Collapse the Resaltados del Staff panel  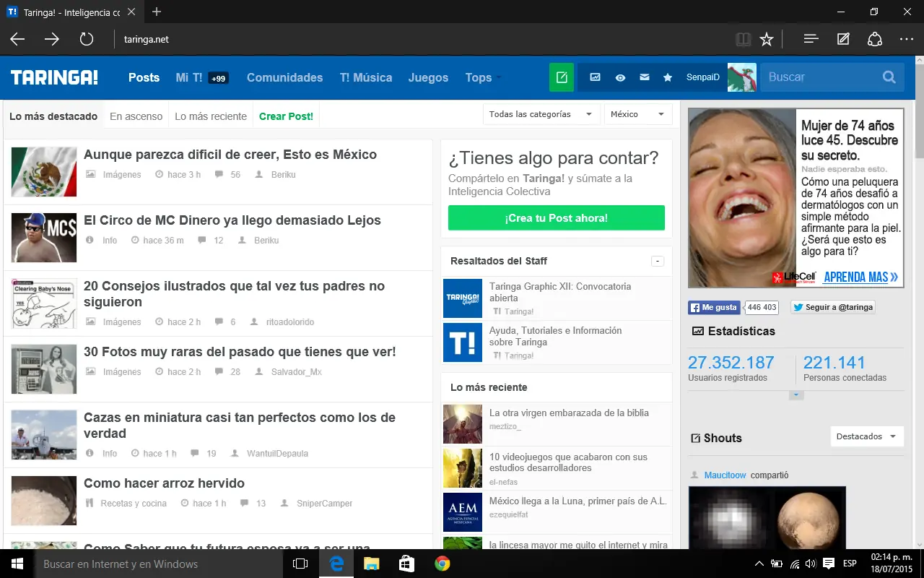[x=658, y=261]
